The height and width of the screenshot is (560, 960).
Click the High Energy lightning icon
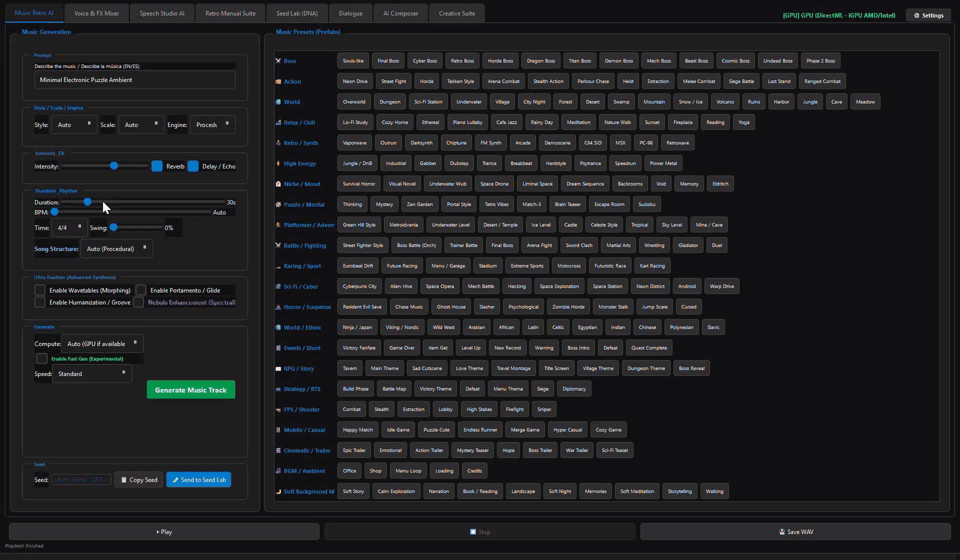point(278,163)
